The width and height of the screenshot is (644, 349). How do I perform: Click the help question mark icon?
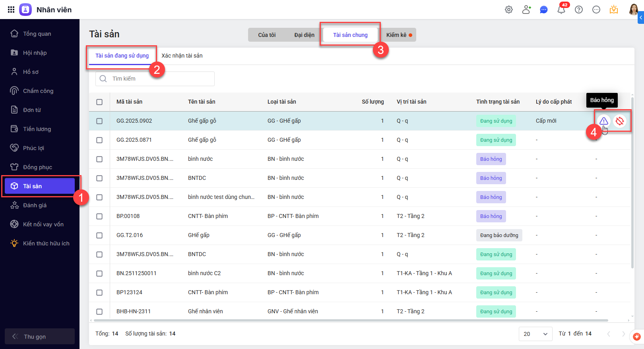click(x=579, y=10)
